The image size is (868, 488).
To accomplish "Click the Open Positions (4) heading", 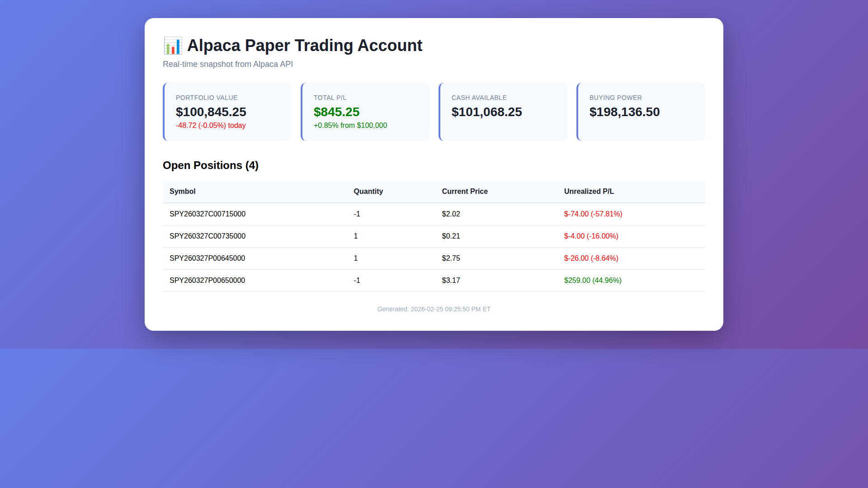I will click(x=211, y=165).
